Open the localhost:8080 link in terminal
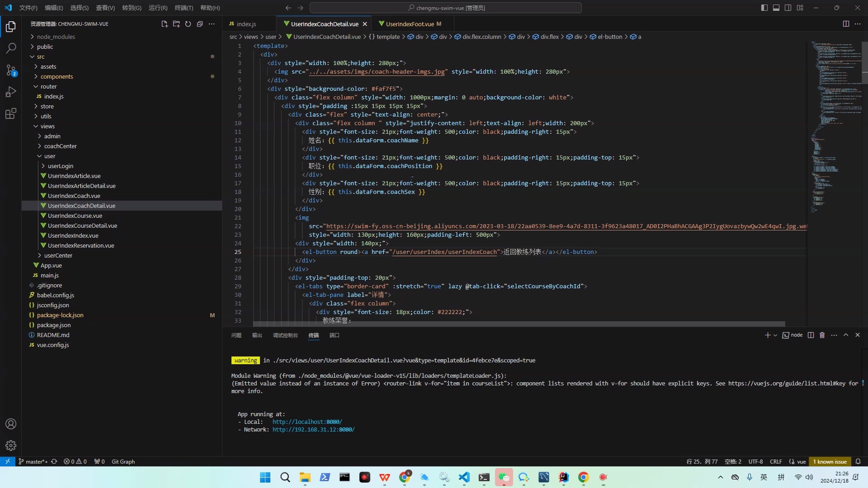Image resolution: width=868 pixels, height=488 pixels. coord(307,422)
